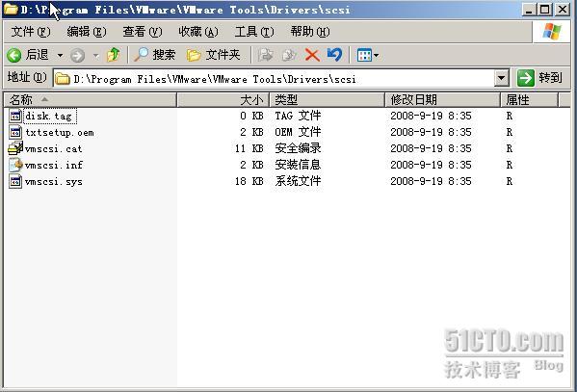
Task: Toggle the Folders (文件夹) pane
Action: coord(214,55)
